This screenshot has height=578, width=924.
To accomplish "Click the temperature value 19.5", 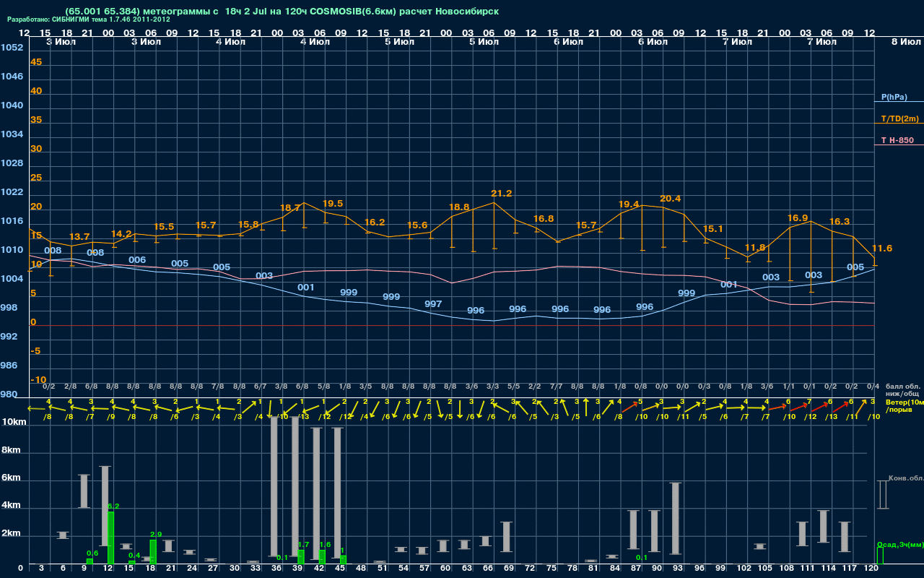I will coord(332,203).
